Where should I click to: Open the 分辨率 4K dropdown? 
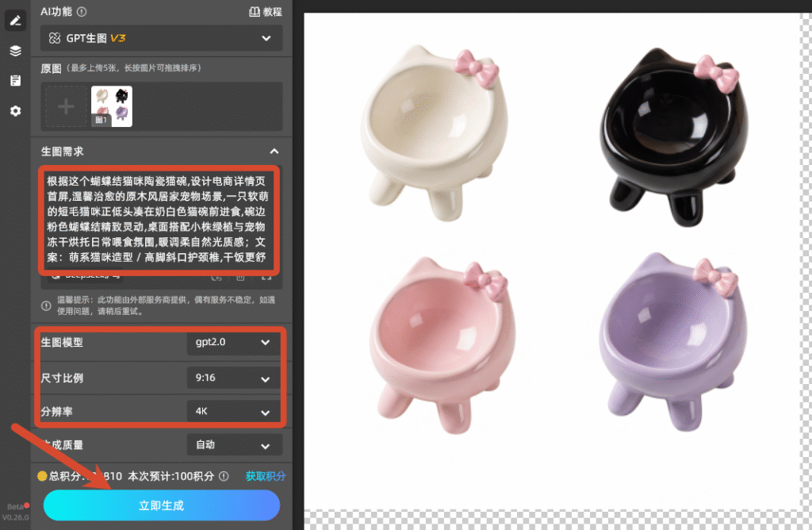coord(234,411)
